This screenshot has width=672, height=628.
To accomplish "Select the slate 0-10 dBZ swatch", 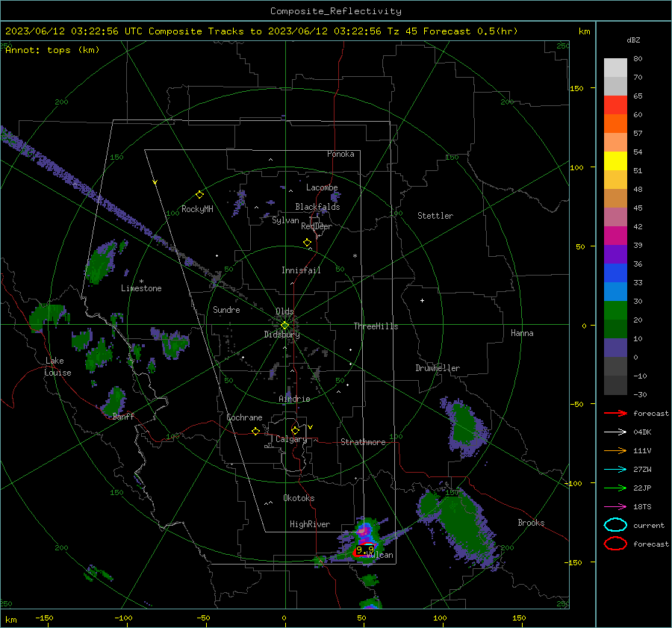I will 615,348.
